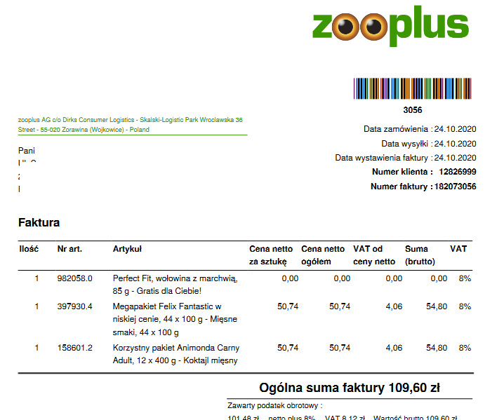The image size is (504, 420).
Task: Click the 'Street - 55-020 Zorawina' address line
Action: [84, 130]
